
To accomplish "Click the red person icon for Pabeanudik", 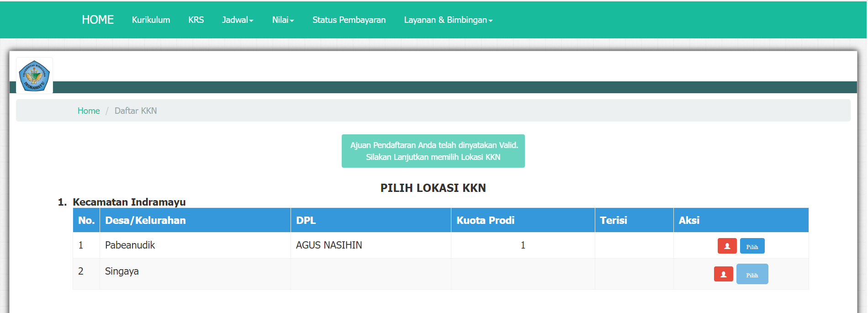I will (x=727, y=246).
